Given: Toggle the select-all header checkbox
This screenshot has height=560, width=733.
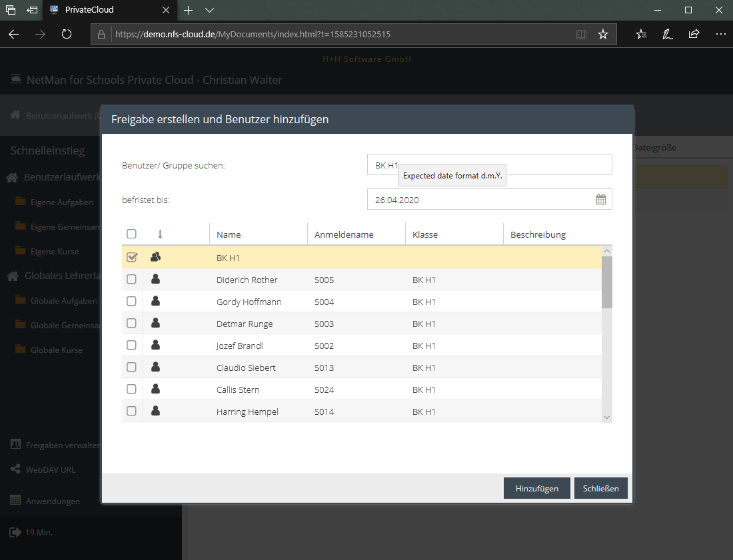Looking at the screenshot, I should (x=132, y=234).
